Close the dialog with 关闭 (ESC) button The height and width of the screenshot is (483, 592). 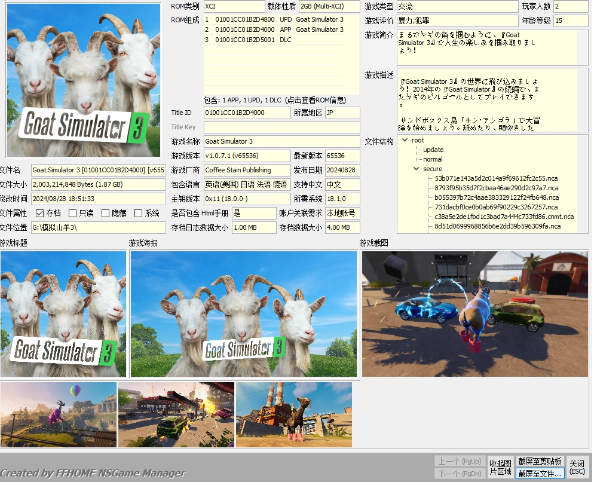point(577,467)
